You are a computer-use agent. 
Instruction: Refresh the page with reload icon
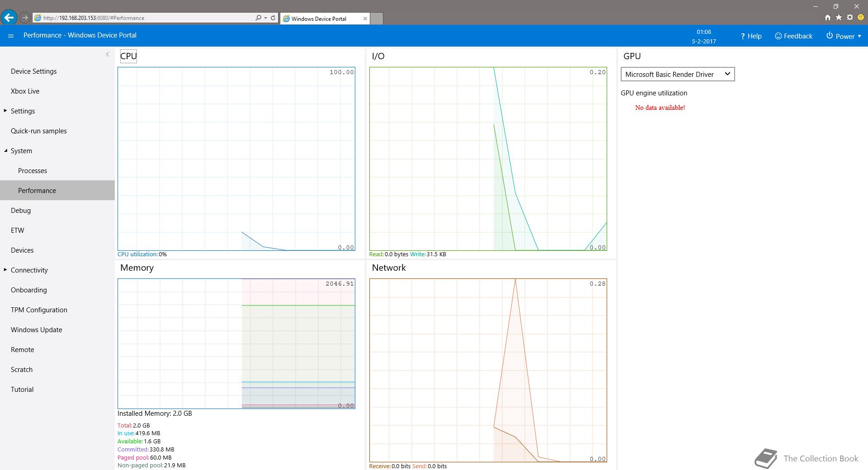click(273, 18)
